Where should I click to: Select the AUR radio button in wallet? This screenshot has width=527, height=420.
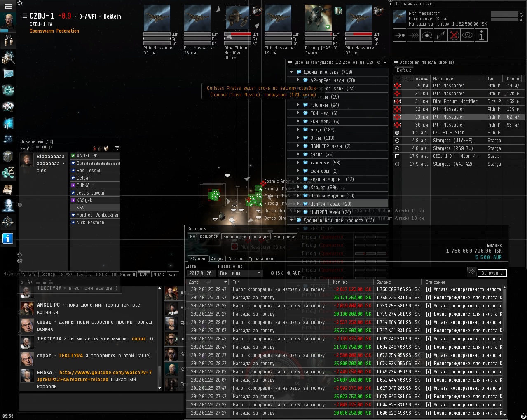(289, 273)
